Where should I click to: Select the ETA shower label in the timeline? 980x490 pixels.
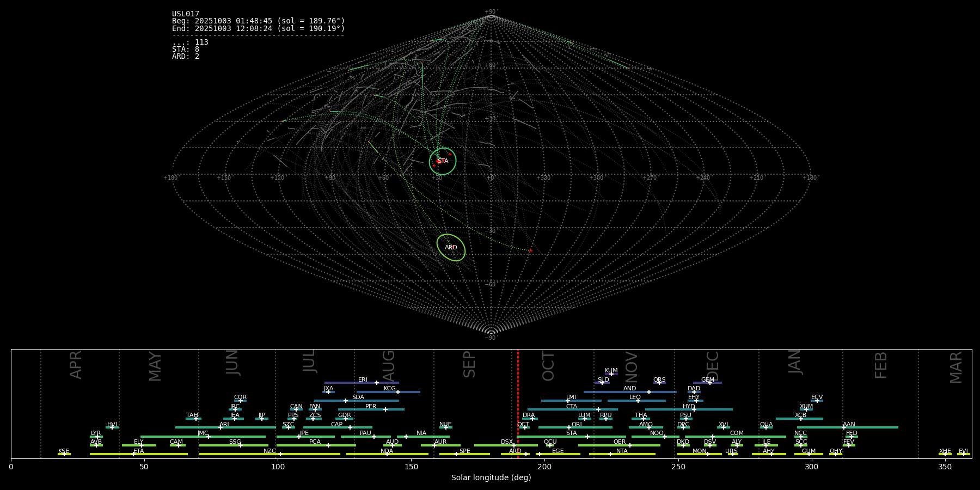tap(139, 451)
